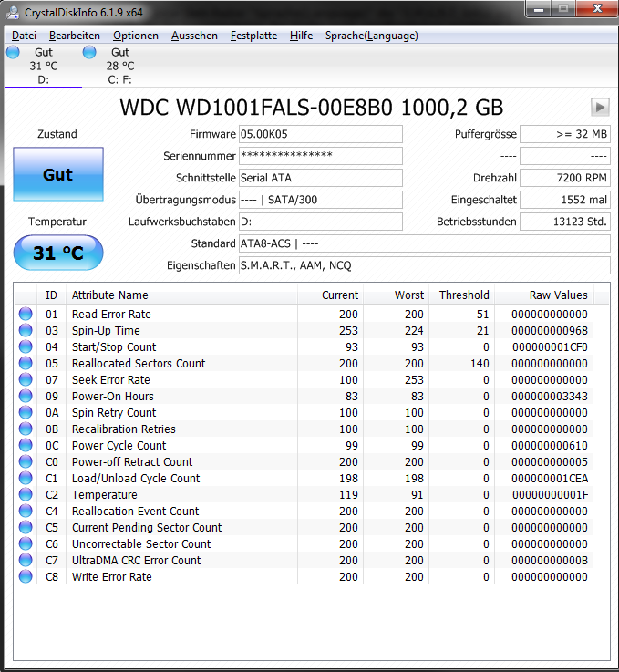Click the Attribute Name column header
The image size is (619, 672).
pyautogui.click(x=181, y=295)
